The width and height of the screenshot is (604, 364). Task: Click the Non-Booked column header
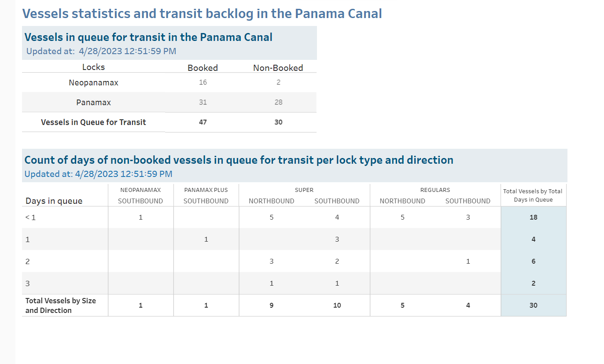[x=278, y=68]
